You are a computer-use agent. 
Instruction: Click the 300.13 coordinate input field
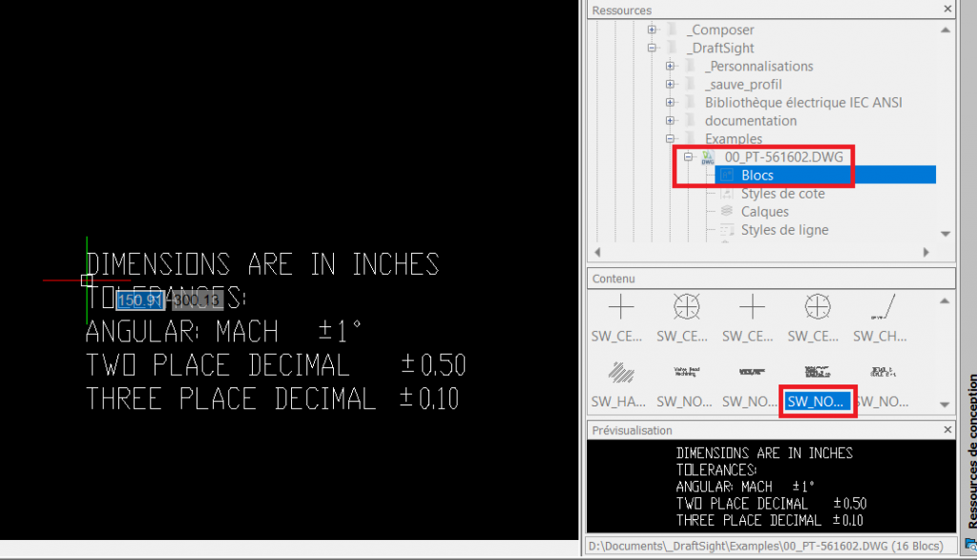coord(197,301)
